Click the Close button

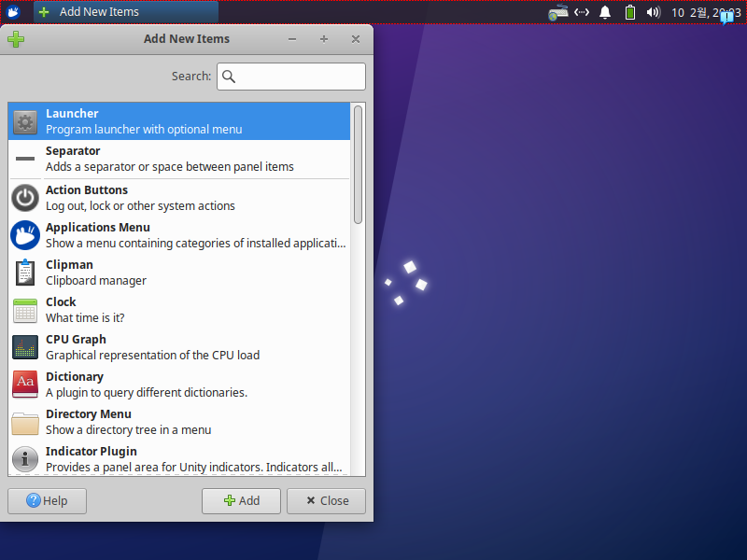click(x=326, y=501)
